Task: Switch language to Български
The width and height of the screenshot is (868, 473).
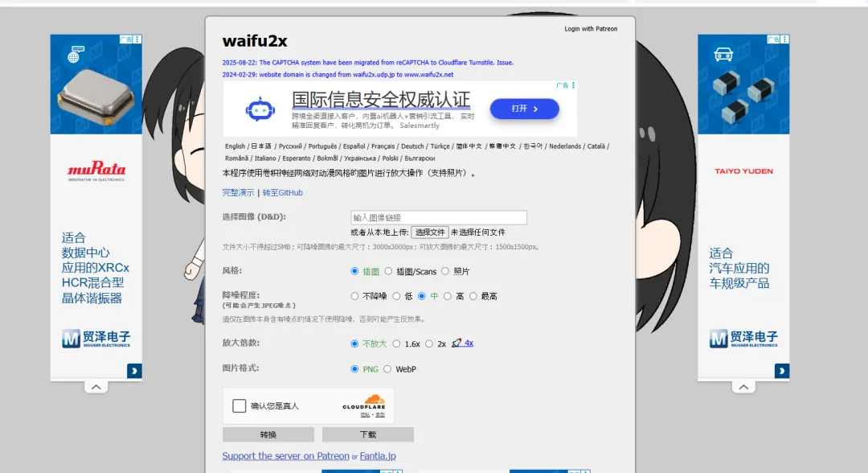Action: click(420, 158)
